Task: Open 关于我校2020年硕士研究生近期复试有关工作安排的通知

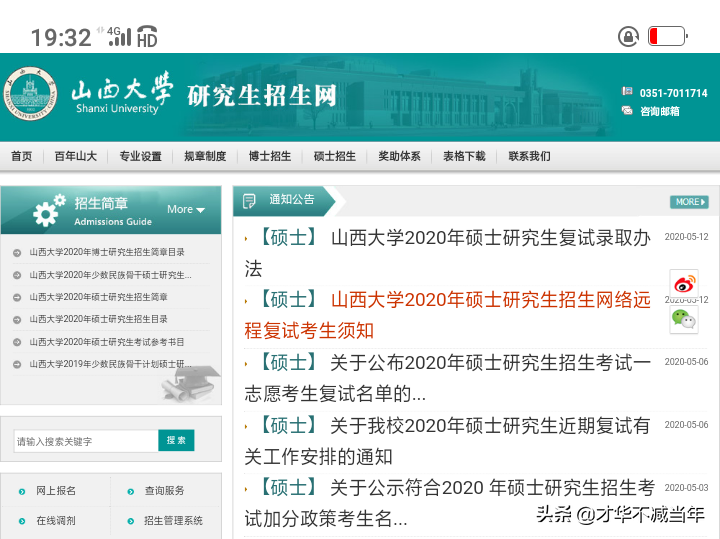Action: [447, 441]
